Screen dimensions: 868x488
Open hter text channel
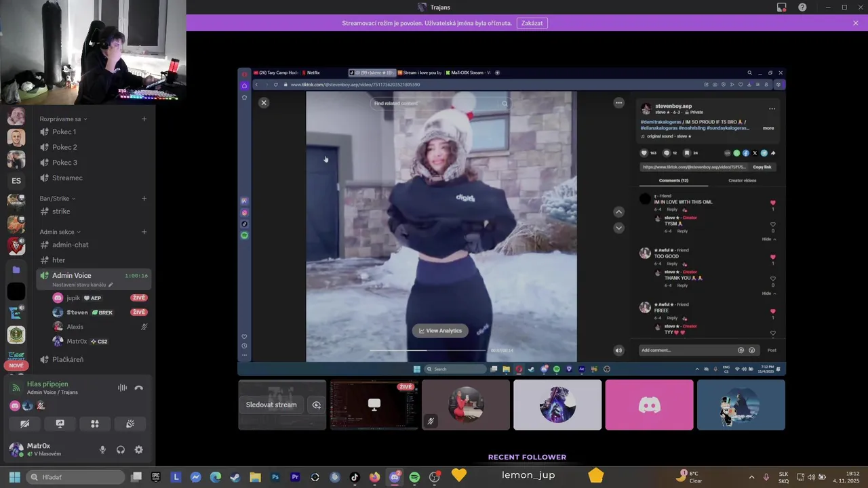click(x=94, y=260)
